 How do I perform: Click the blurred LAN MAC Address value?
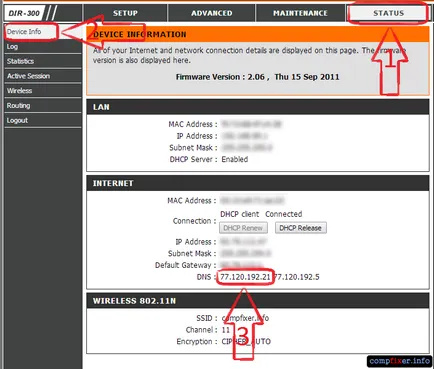251,124
